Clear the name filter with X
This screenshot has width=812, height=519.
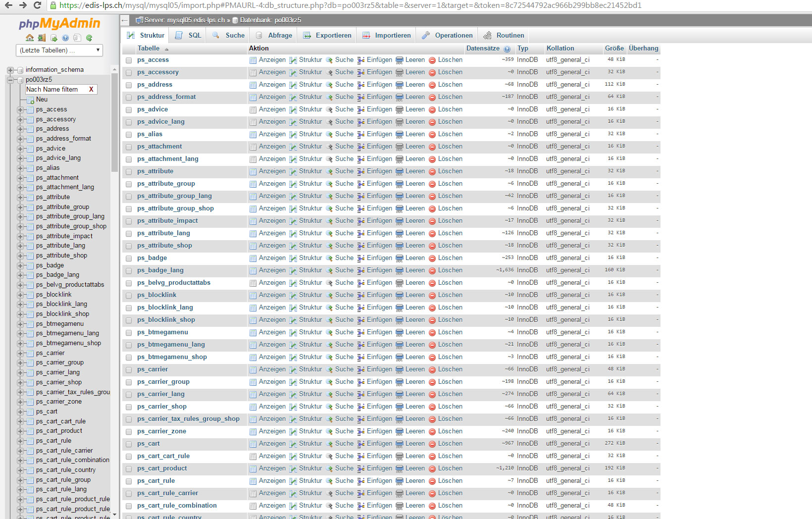(x=91, y=90)
